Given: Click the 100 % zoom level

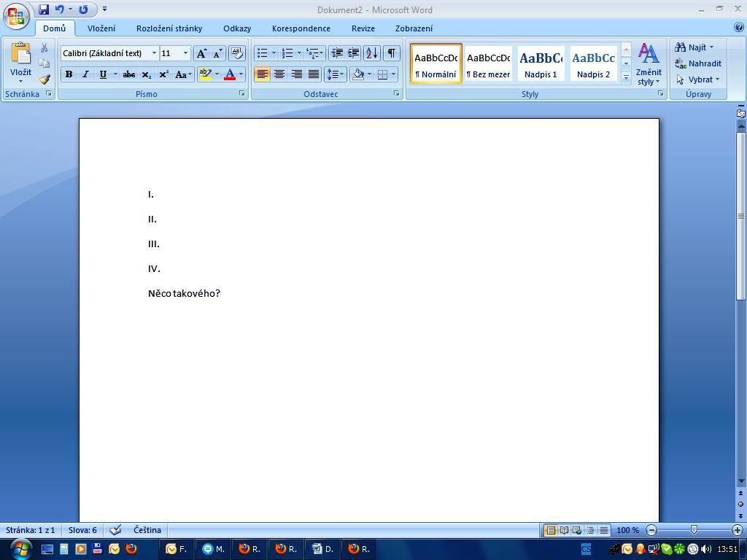Looking at the screenshot, I should pyautogui.click(x=627, y=530).
